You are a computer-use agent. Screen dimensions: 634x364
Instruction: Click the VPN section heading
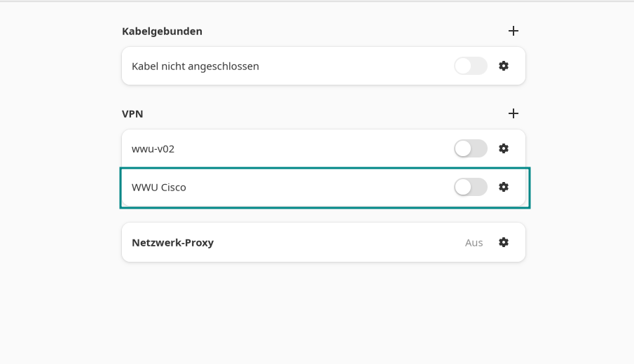click(132, 113)
